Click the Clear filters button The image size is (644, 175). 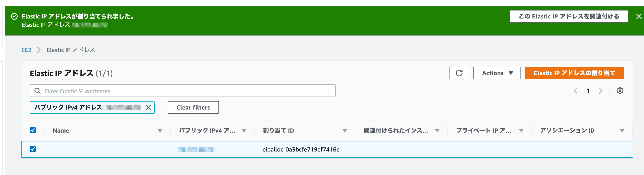coord(193,107)
